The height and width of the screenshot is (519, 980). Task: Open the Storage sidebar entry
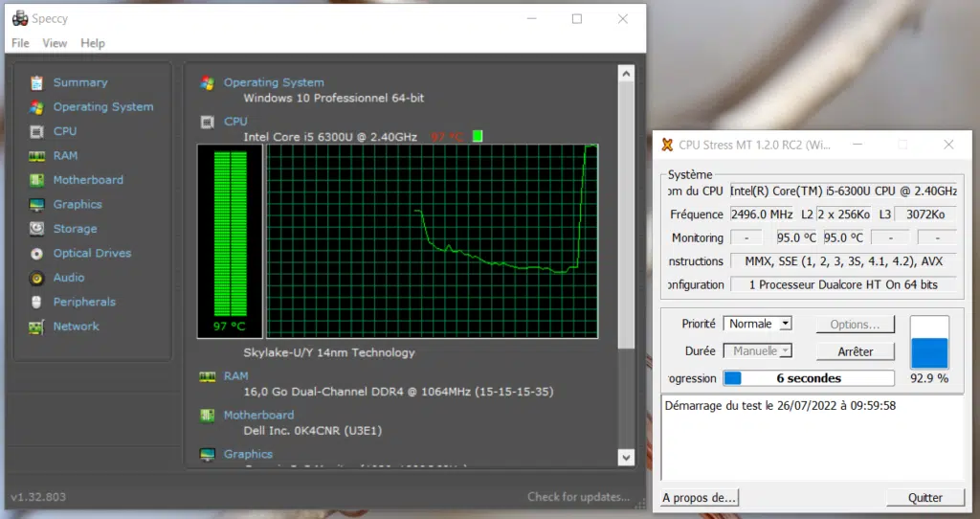[75, 229]
